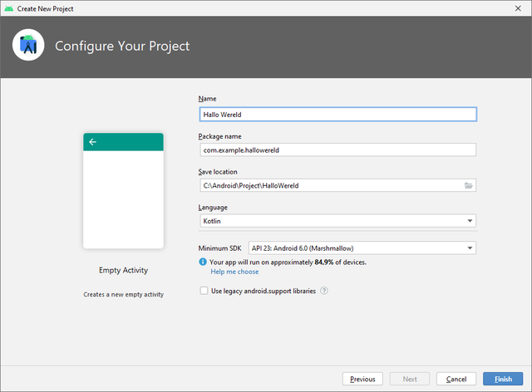Viewport: 532px width, 392px height.
Task: Expand the Minimum SDK dropdown arrow
Action: (470, 247)
